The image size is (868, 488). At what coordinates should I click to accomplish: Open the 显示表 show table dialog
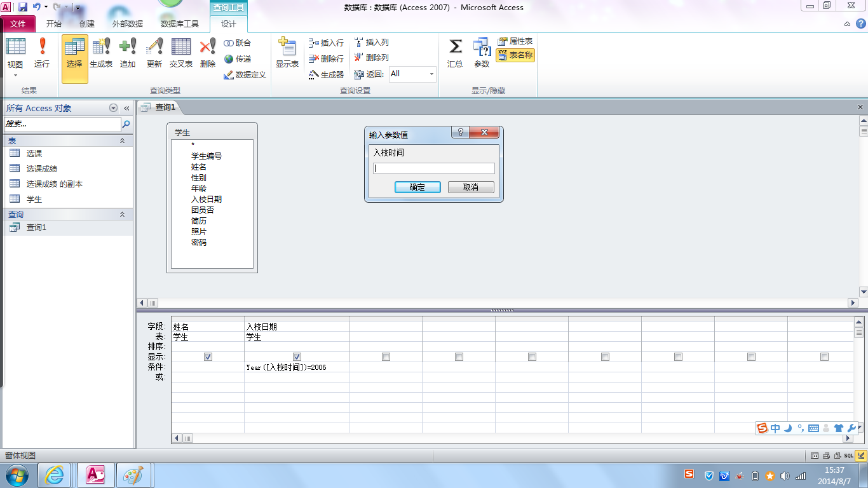coord(287,53)
